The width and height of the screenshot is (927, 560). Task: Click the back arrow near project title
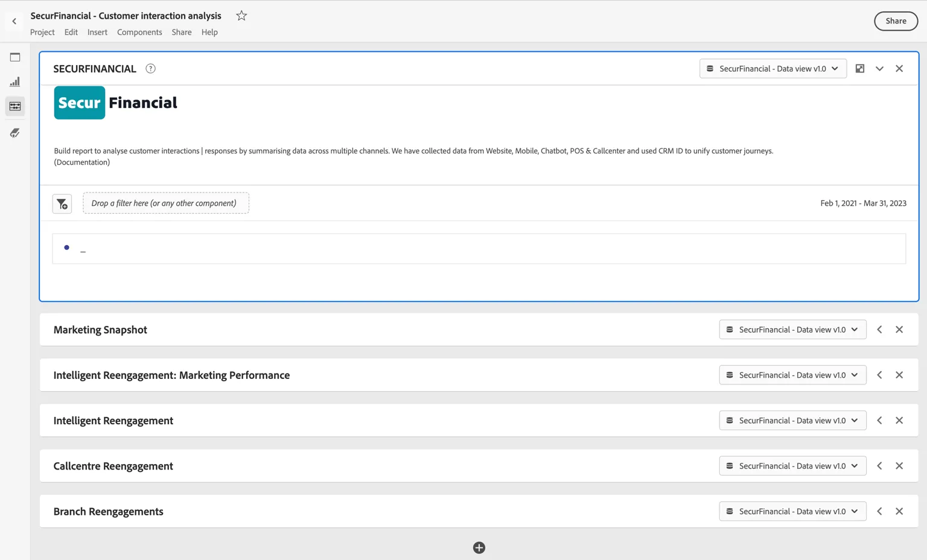click(x=14, y=21)
